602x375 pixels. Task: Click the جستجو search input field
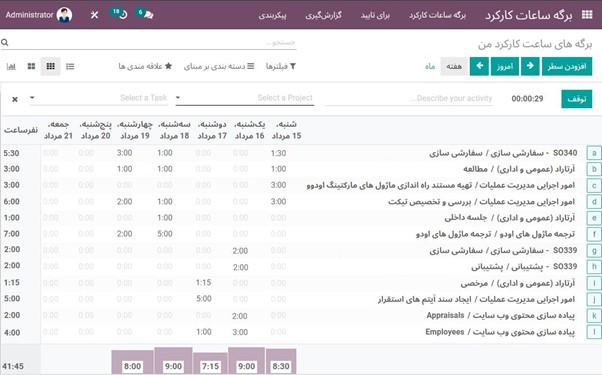pyautogui.click(x=154, y=42)
